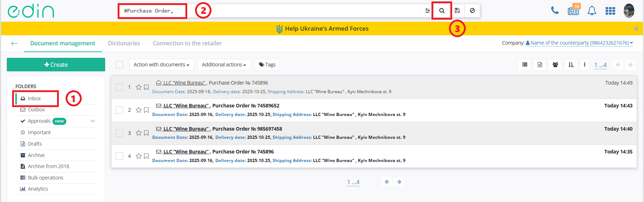The image size is (644, 202).
Task: Bookmark Purchase Order № 985697458
Action: point(146,133)
